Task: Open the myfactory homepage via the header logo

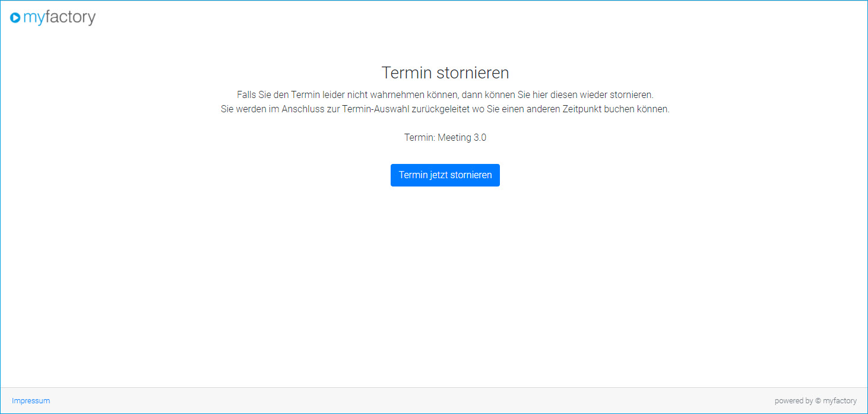Action: point(52,17)
